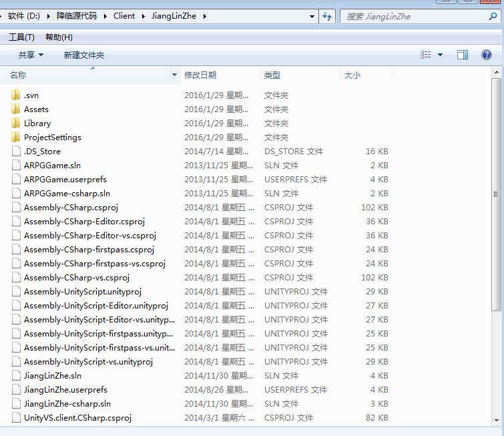
Task: Click the Assets folder icon
Action: click(x=16, y=110)
